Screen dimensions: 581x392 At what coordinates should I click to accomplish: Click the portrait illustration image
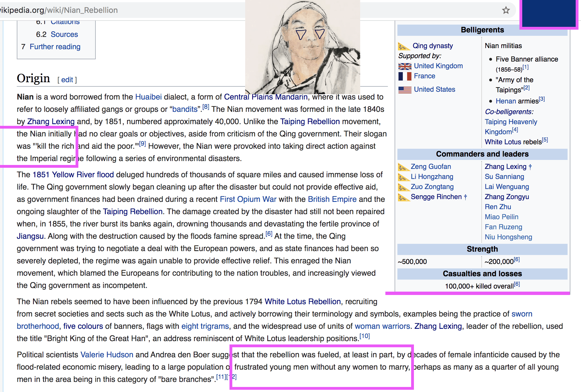(x=302, y=48)
